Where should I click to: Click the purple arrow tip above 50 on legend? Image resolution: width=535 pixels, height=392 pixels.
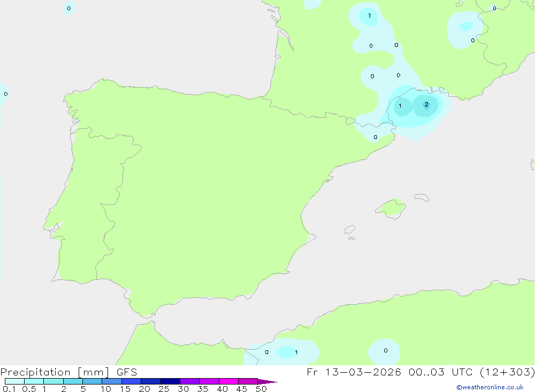click(x=267, y=382)
